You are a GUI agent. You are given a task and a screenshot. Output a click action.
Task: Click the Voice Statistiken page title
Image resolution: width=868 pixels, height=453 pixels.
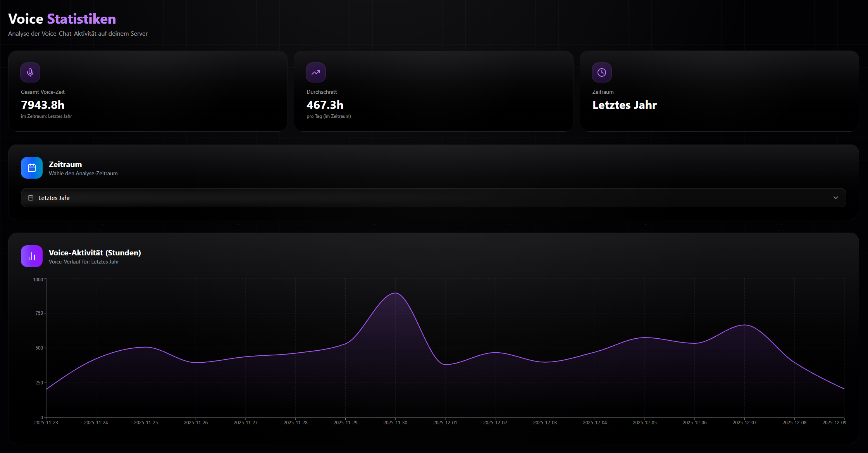click(x=61, y=19)
